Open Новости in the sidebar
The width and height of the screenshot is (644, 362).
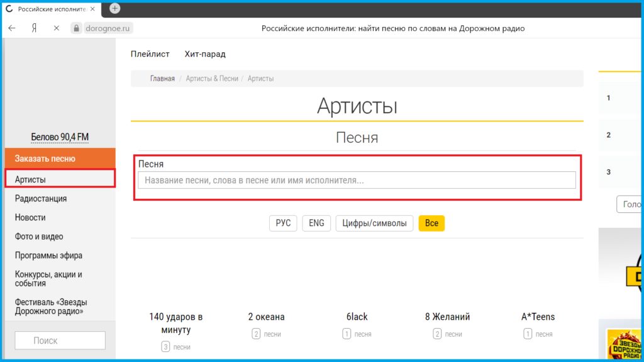pos(30,218)
